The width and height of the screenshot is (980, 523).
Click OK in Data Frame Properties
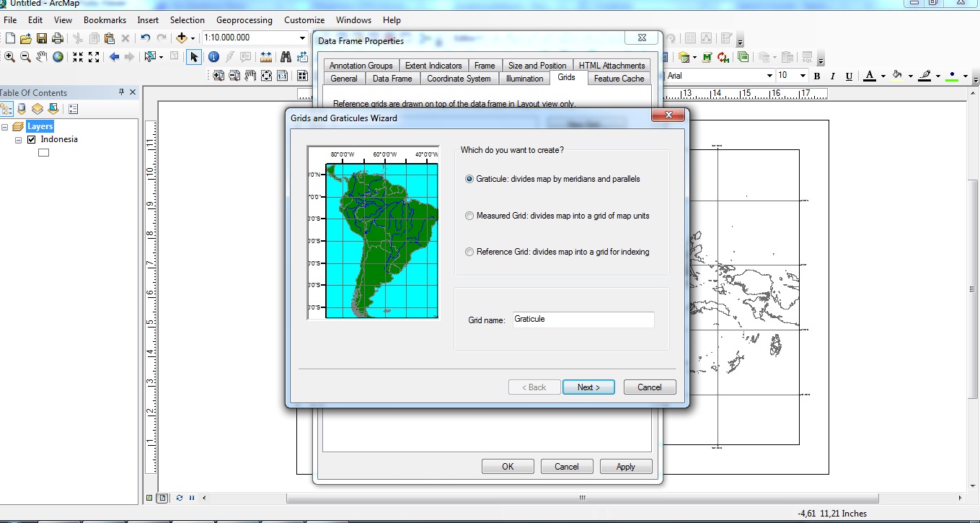coord(508,467)
